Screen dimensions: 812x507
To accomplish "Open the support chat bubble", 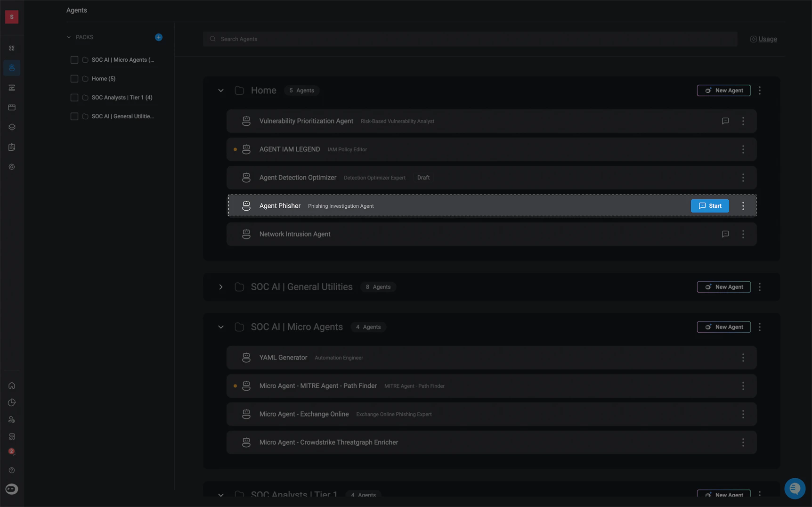I will point(795,488).
